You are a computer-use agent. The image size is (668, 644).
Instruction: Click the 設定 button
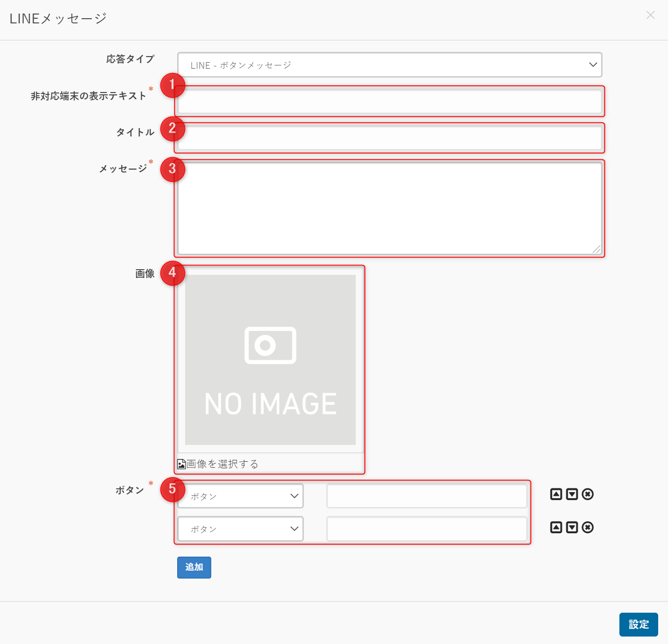pos(638,624)
